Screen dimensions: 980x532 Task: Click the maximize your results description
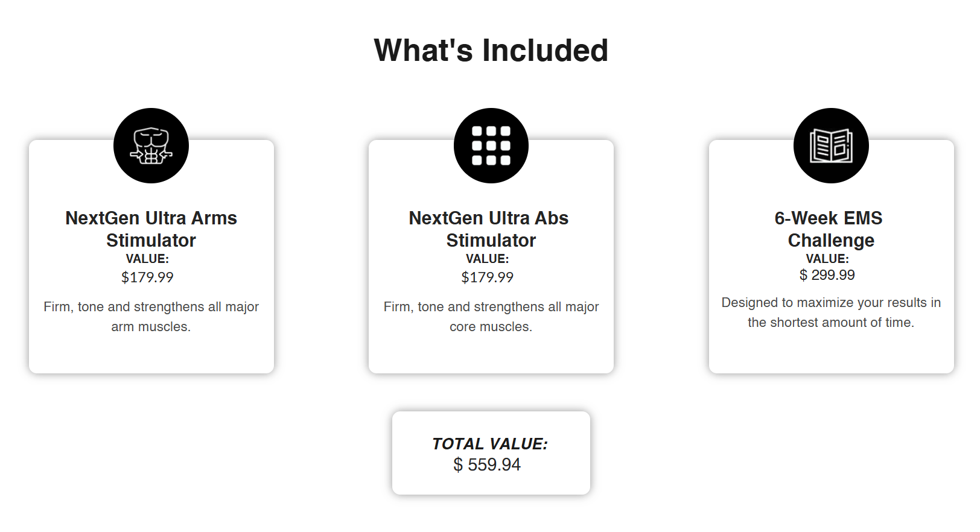[x=831, y=312]
